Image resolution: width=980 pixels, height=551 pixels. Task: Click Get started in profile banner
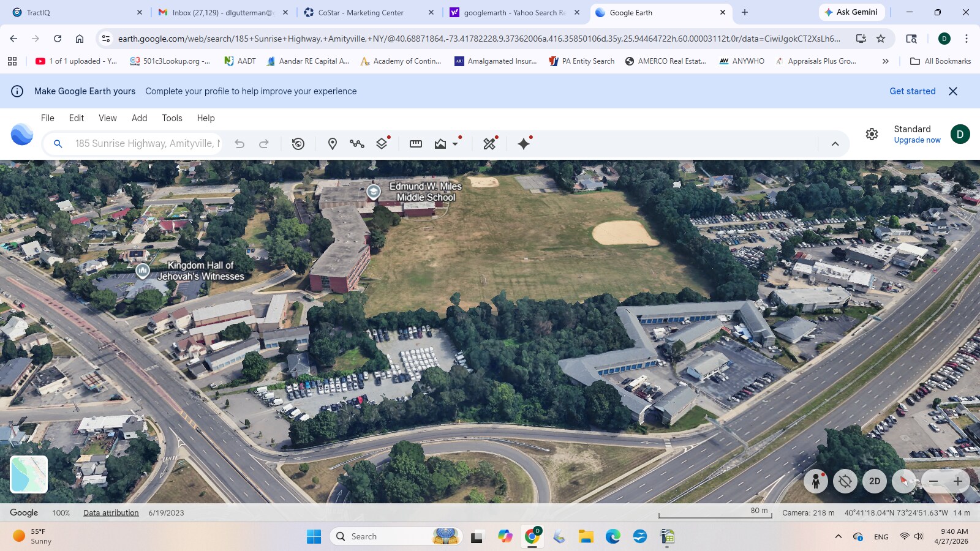[x=913, y=91]
